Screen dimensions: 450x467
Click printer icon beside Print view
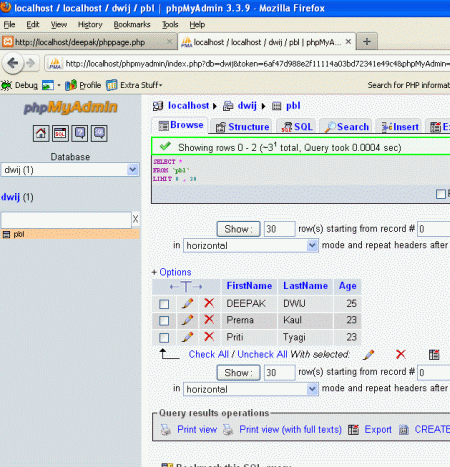click(166, 430)
